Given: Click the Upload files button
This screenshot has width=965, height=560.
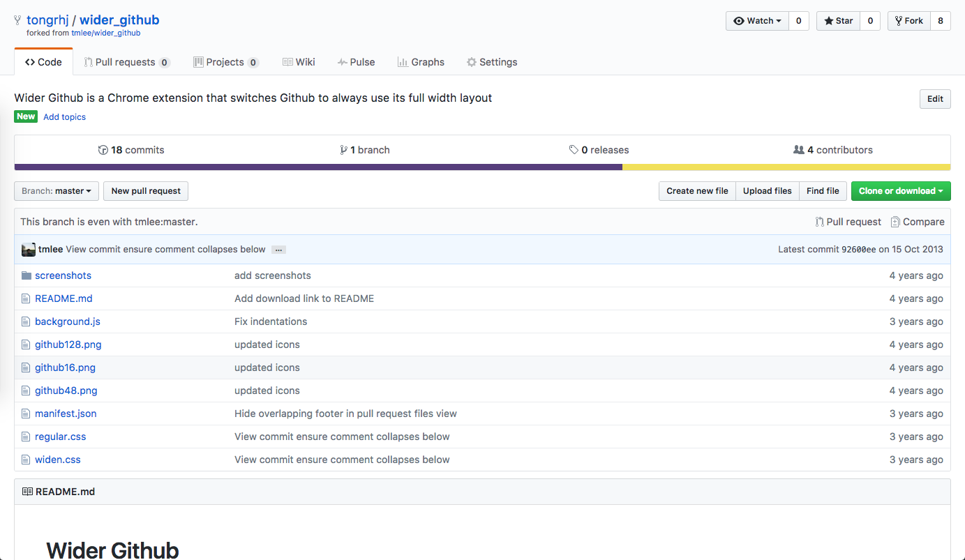Looking at the screenshot, I should pos(768,191).
